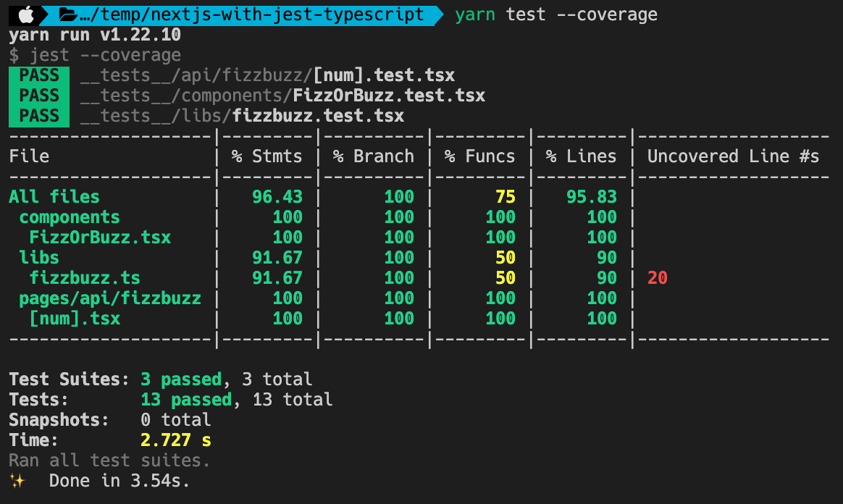Click the '0 total' snapshots value
Viewport: 843px width, 504px height.
click(176, 420)
